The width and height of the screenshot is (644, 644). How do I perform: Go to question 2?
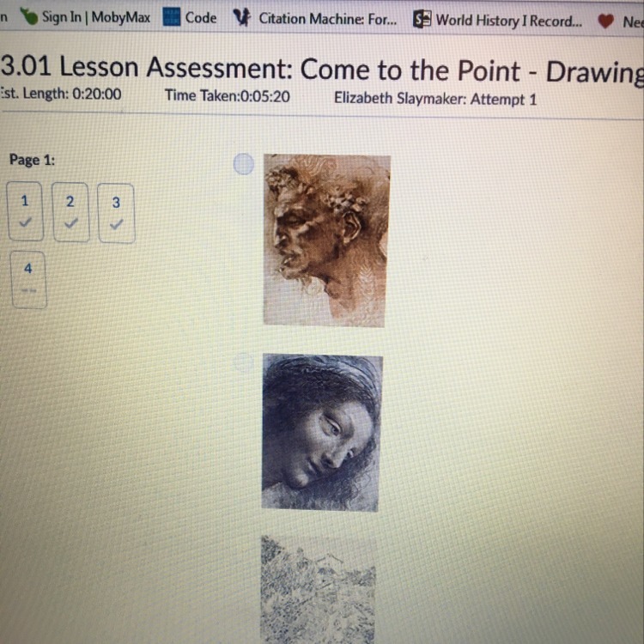(x=70, y=212)
